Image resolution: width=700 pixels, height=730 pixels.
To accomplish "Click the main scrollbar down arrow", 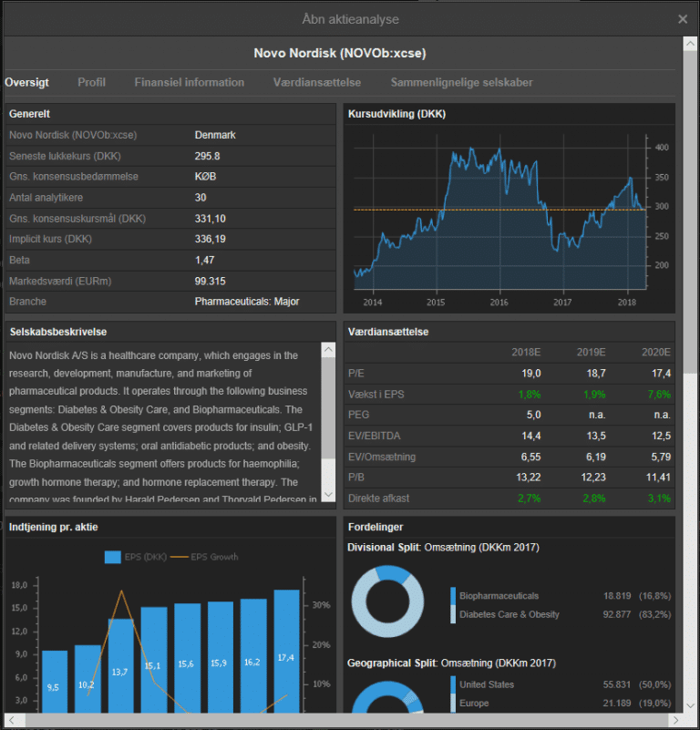I will pos(690,705).
